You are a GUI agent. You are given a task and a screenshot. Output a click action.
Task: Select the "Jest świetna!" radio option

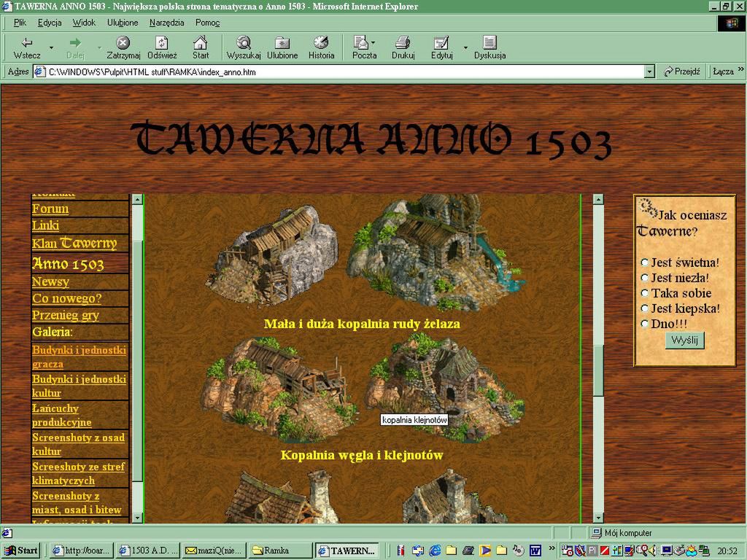(x=645, y=262)
